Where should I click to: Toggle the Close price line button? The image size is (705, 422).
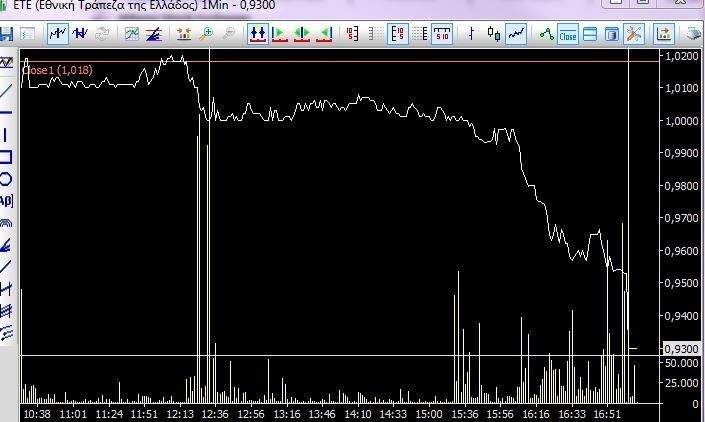567,34
